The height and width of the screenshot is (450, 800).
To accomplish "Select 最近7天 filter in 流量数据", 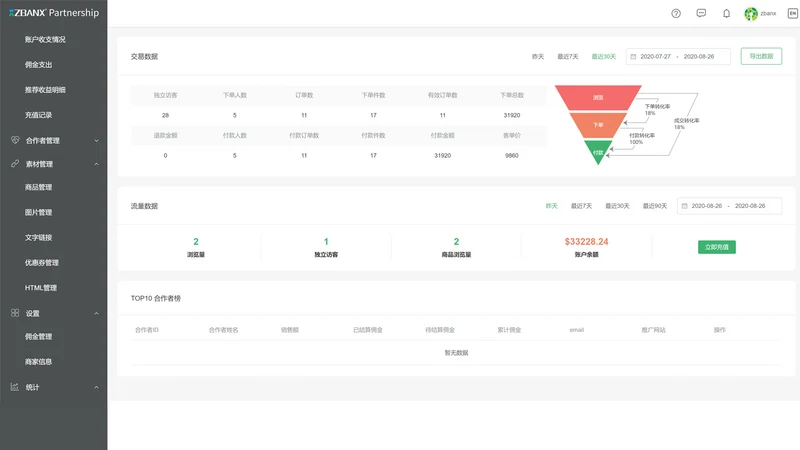I will click(581, 206).
